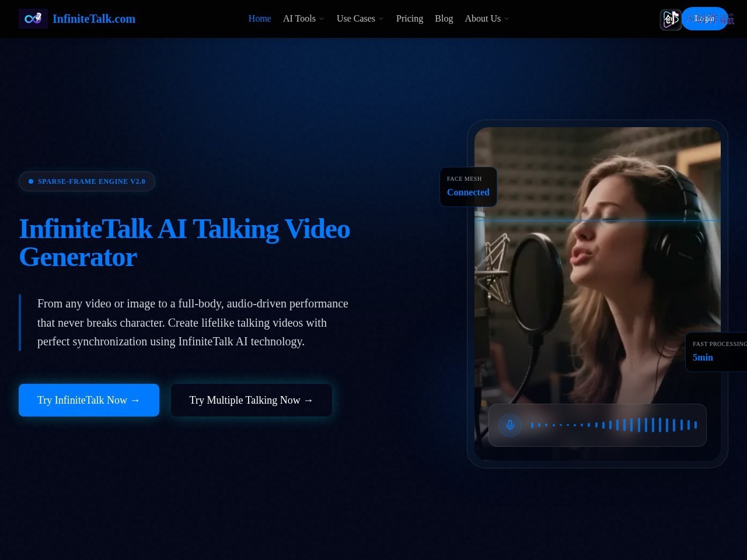747x560 pixels.
Task: Click the microphone icon in the audio bar
Action: tap(509, 425)
